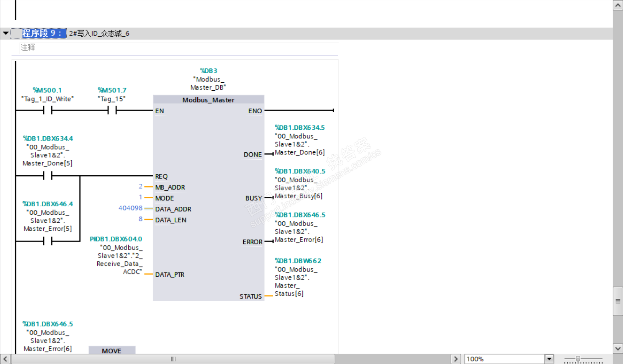Select the normally open contact under Tag_1_ID_Write
Image resolution: width=623 pixels, height=364 pixels.
pos(48,111)
